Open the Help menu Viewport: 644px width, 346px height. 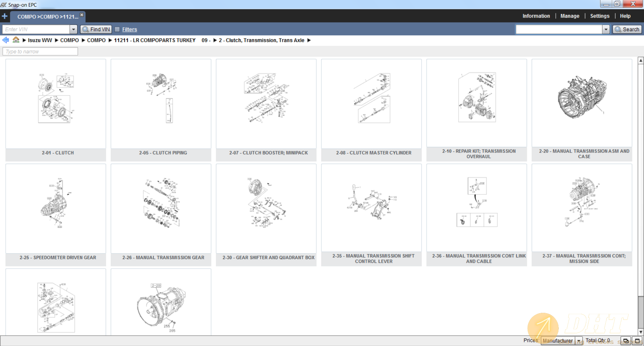tap(625, 16)
